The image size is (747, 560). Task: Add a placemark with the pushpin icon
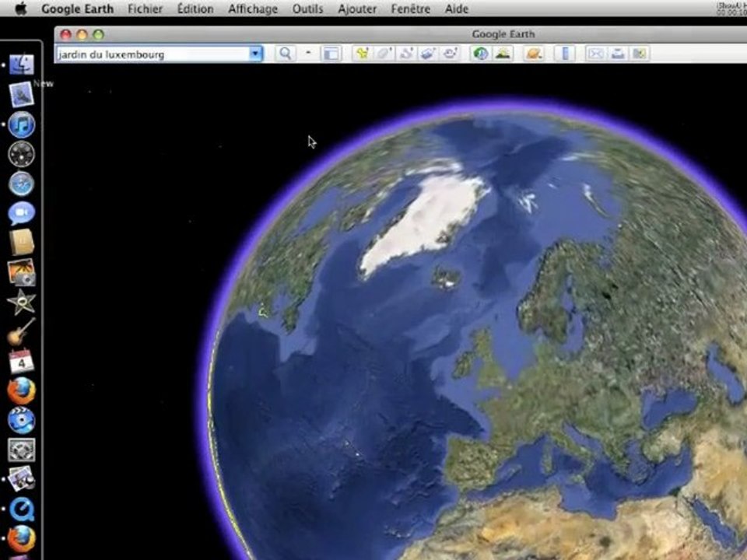coord(363,54)
